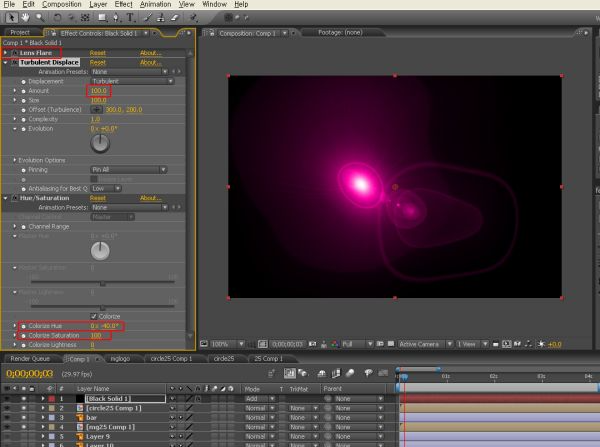
Task: Click the Offset Turbulence crosshair point picker
Action: pos(96,109)
